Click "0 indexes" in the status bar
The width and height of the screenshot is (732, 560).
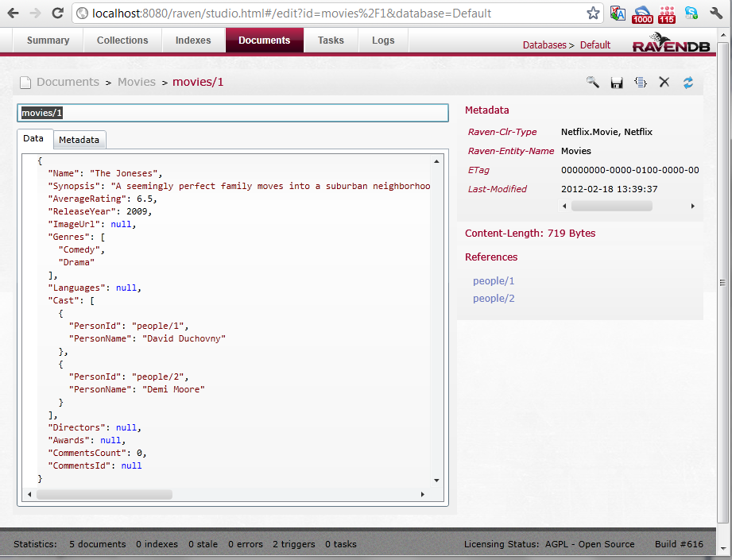pyautogui.click(x=157, y=544)
